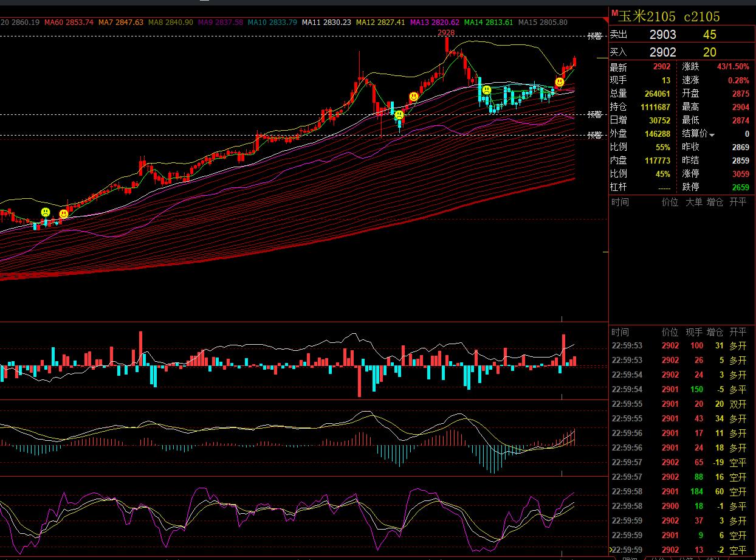Select the 双开 tick row at 22:59:55
This screenshot has height=560, width=756.
(682, 404)
